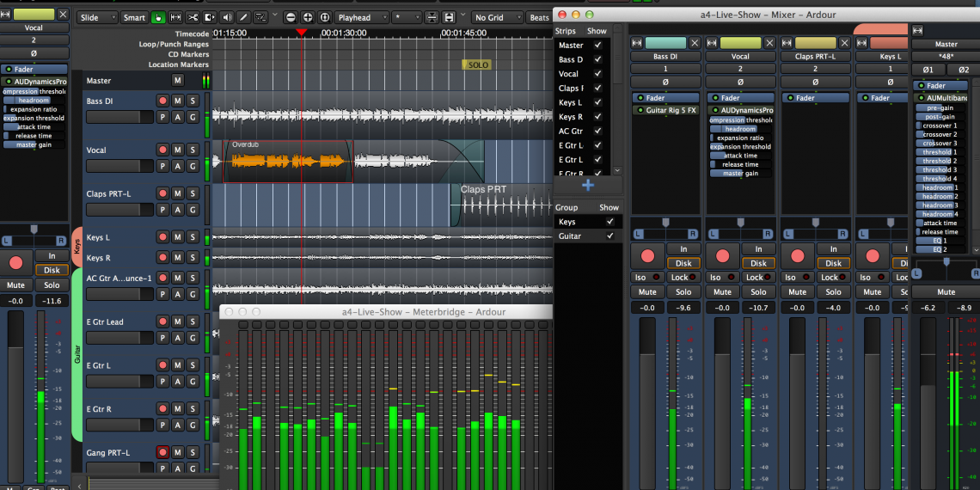Activate the Audition speaker tool

tap(227, 17)
